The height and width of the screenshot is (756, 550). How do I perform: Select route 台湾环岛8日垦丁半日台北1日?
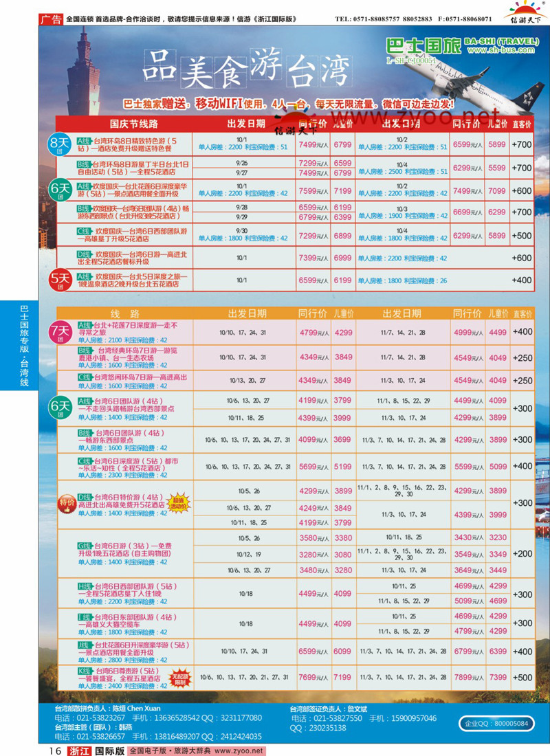132,168
